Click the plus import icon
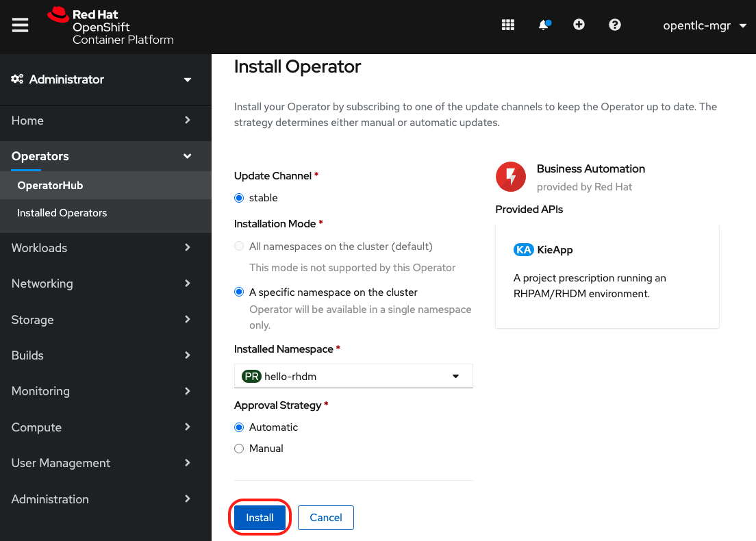Viewport: 756px width, 541px height. (x=579, y=25)
